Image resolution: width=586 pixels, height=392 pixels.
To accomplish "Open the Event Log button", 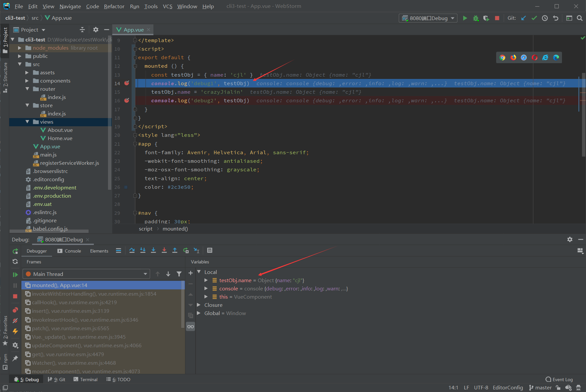I will (x=559, y=380).
